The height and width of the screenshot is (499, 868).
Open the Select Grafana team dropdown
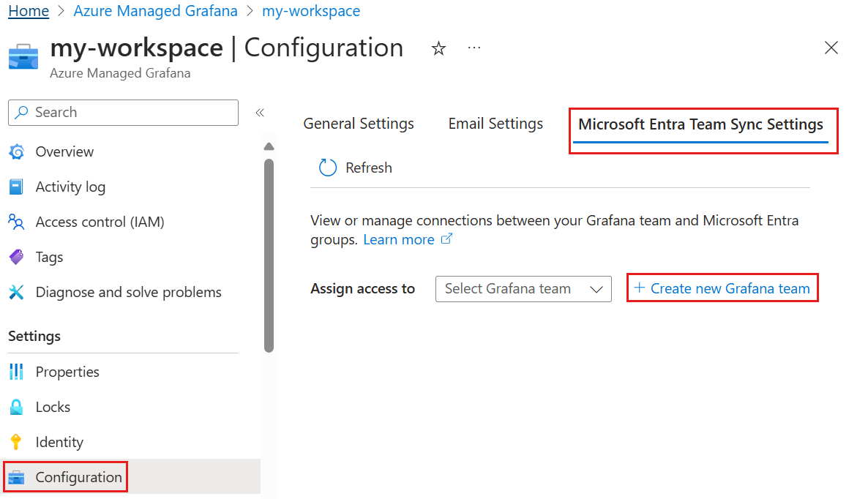pyautogui.click(x=523, y=288)
